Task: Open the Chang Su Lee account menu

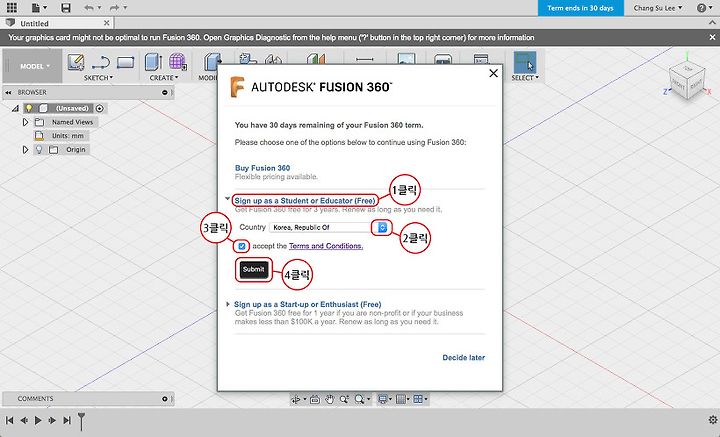Action: click(x=658, y=8)
